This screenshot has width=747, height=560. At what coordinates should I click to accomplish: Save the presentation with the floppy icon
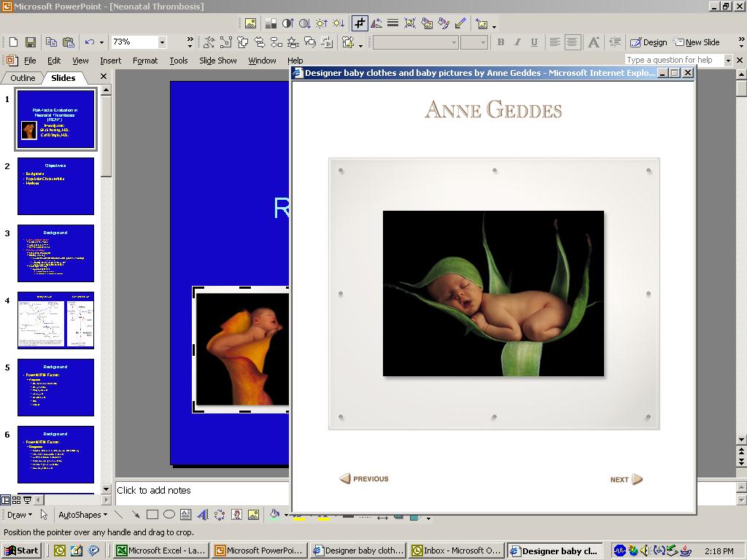tap(31, 42)
